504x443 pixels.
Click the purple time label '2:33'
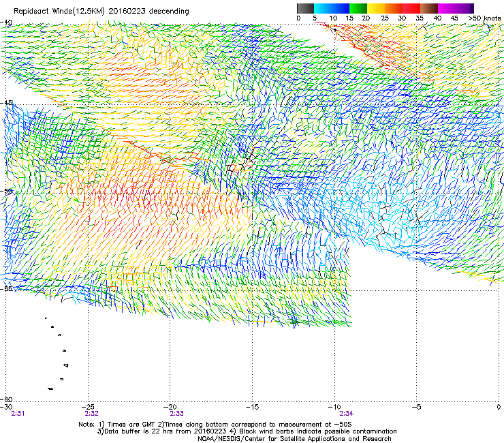[x=177, y=414]
